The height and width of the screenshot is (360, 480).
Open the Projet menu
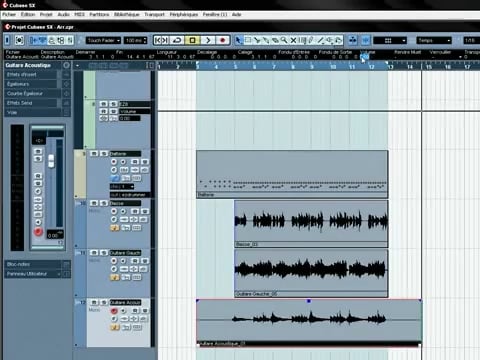coord(46,14)
